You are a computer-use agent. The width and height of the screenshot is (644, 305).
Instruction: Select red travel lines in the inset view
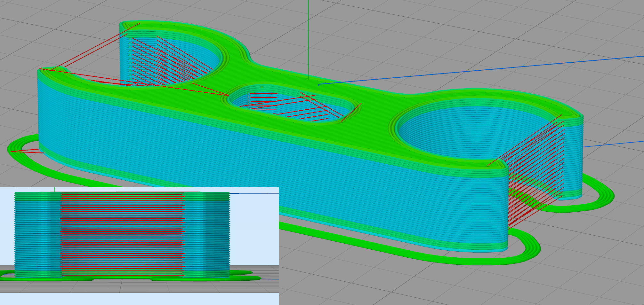pyautogui.click(x=122, y=230)
